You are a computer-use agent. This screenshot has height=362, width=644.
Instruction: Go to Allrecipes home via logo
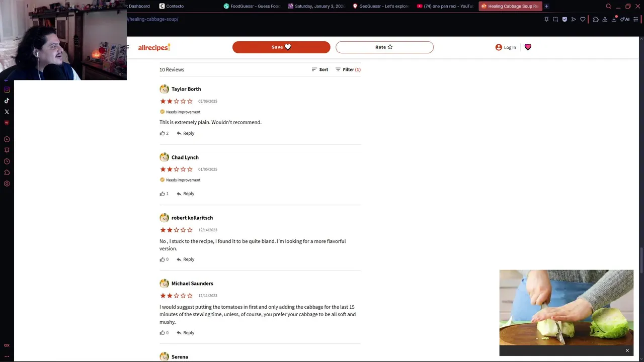point(154,47)
